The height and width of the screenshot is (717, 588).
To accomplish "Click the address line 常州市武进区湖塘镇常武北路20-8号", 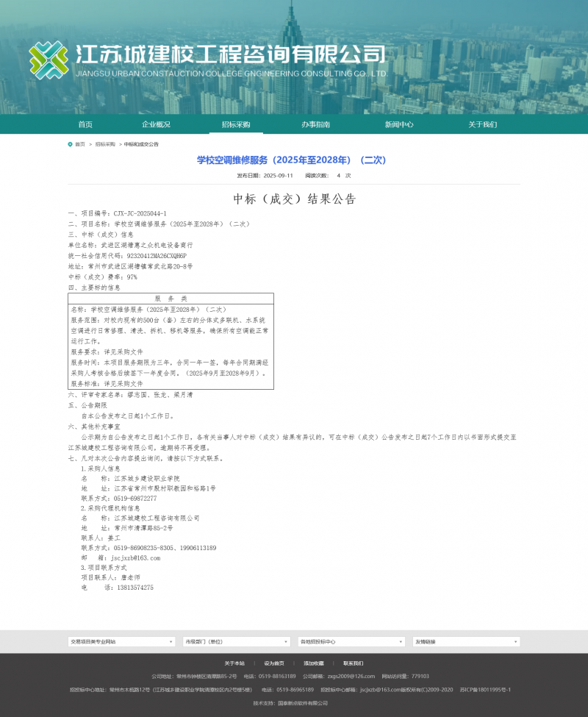I will [131, 266].
